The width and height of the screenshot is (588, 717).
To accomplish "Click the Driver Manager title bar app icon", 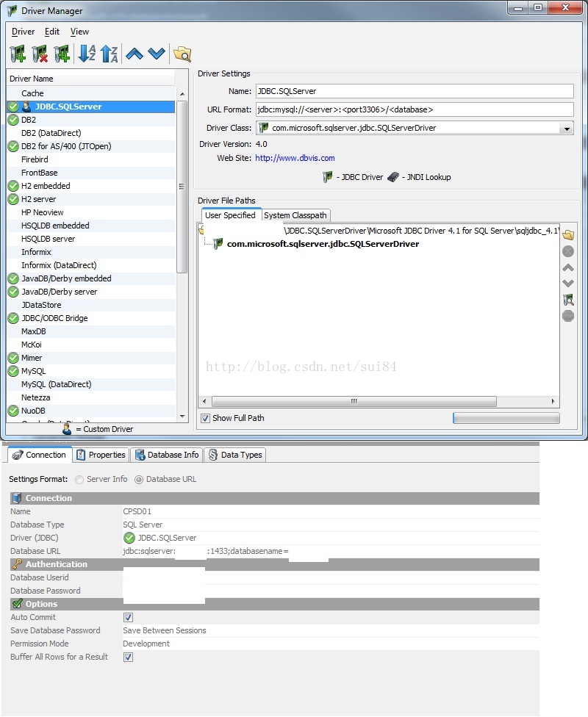I will (12, 10).
